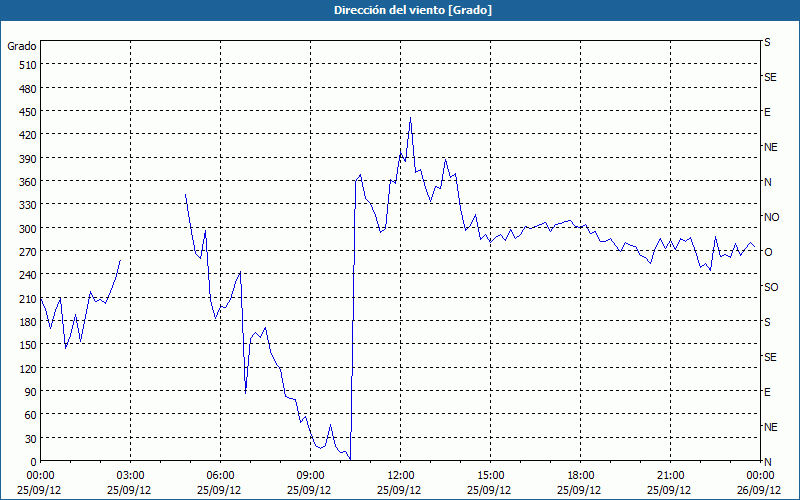This screenshot has height=500, width=800.
Task: Click the blue line's lowest point near zero
Action: (351, 459)
